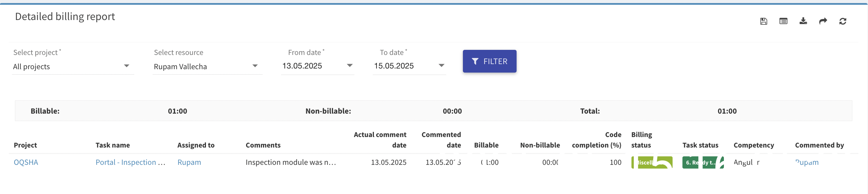The height and width of the screenshot is (194, 868).
Task: Open the Portal - Inspection task link
Action: (x=130, y=162)
